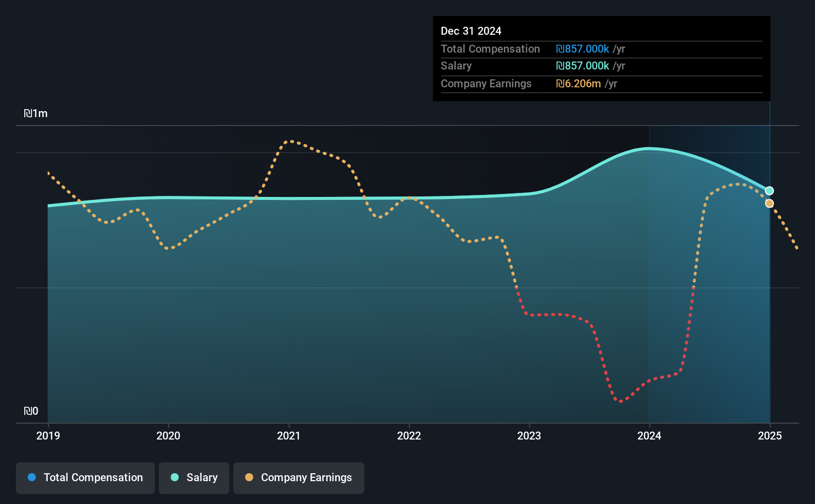Click the ₪0 y-axis label
The width and height of the screenshot is (815, 504).
click(31, 411)
